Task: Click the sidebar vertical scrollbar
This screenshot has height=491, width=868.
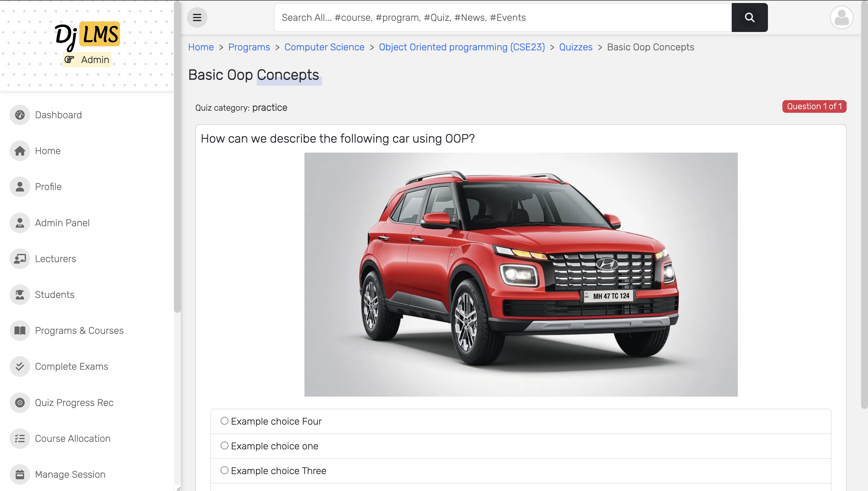Action: 177,157
